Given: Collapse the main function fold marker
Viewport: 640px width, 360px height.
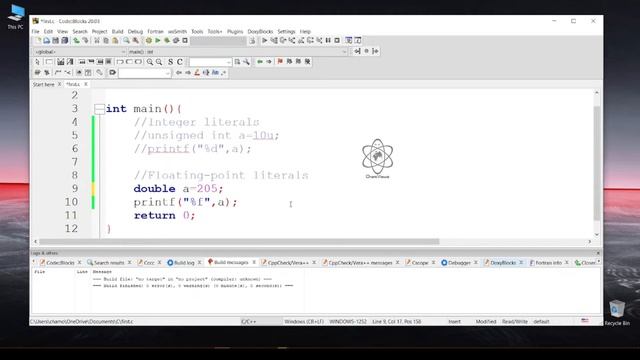Looking at the screenshot, I should pyautogui.click(x=99, y=109).
